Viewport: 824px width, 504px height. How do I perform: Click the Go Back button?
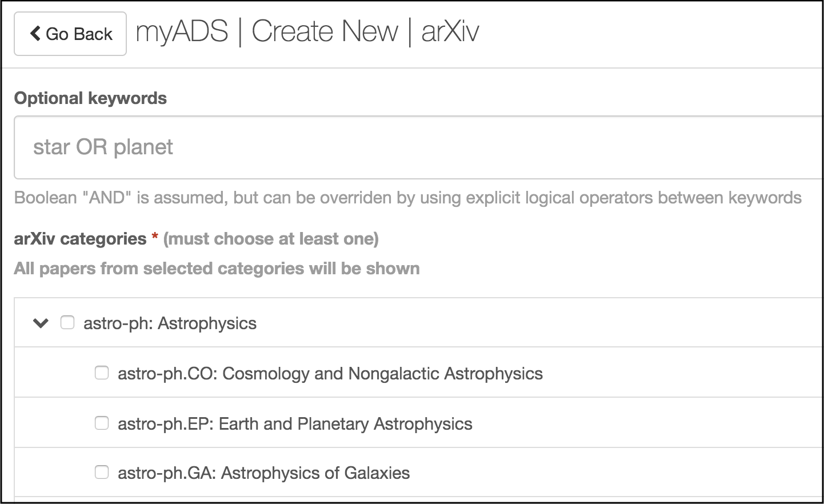point(70,34)
